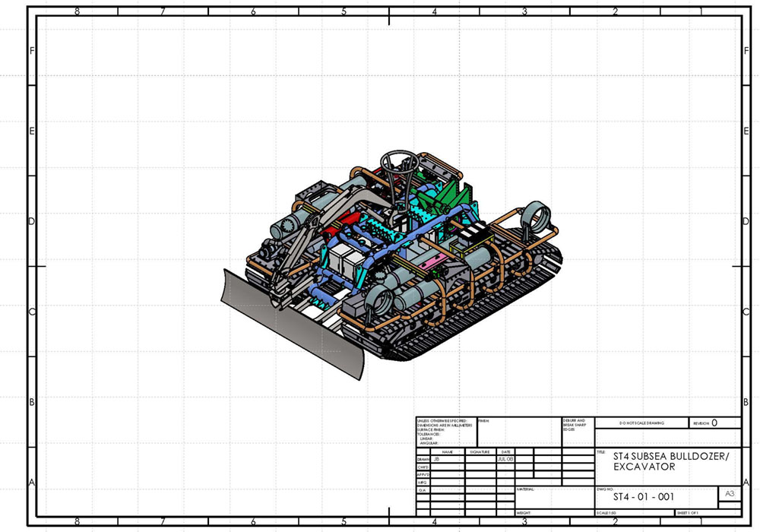This screenshot has width=760, height=532.
Task: Select the CHK'D row label
Action: click(x=423, y=467)
